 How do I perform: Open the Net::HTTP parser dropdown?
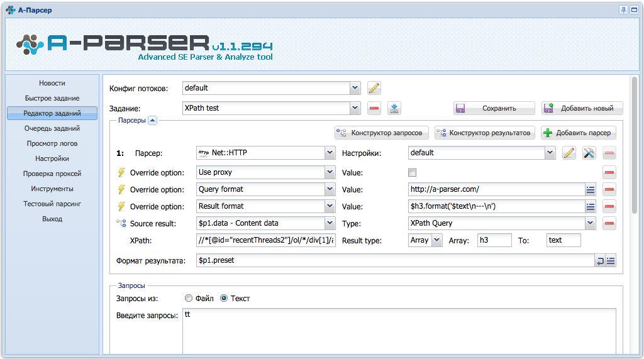(330, 153)
